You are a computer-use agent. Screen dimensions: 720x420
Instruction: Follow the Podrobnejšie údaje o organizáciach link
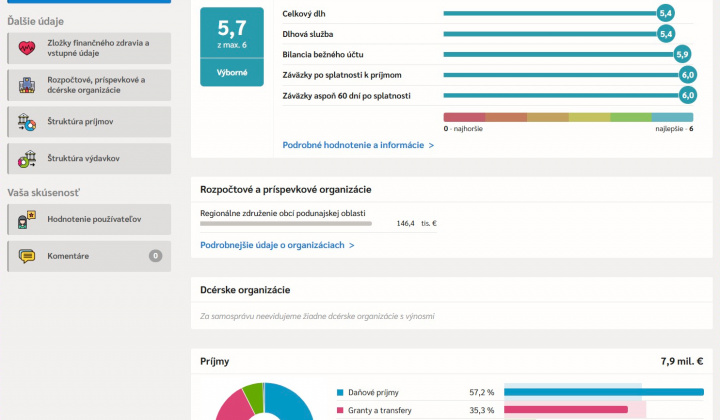tap(277, 244)
